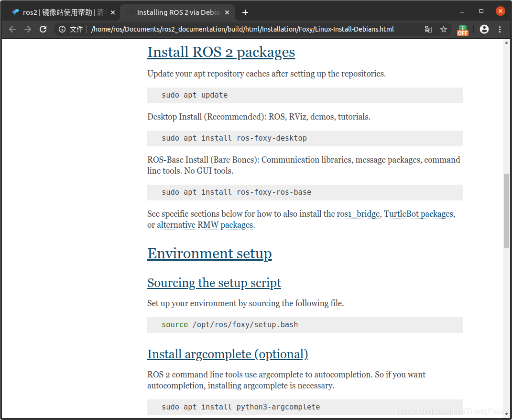Screen dimensions: 512x420
Task: Select the Installing ROS 2 via Debian tab
Action: (177, 12)
